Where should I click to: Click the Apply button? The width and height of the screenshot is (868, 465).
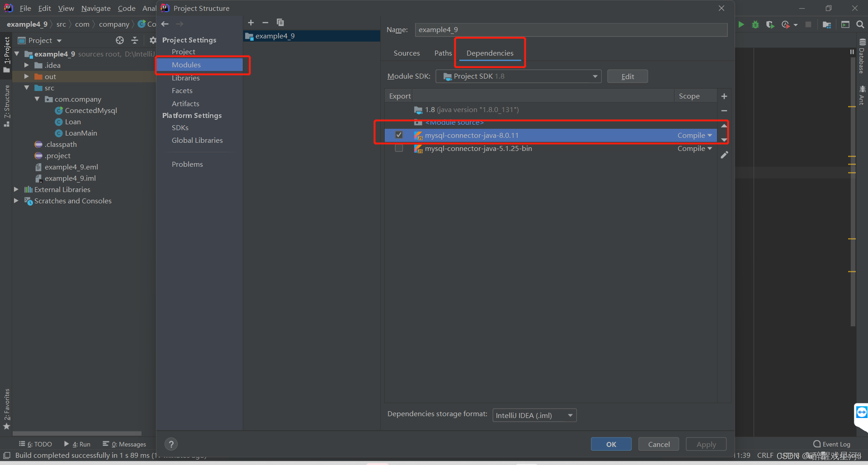706,444
